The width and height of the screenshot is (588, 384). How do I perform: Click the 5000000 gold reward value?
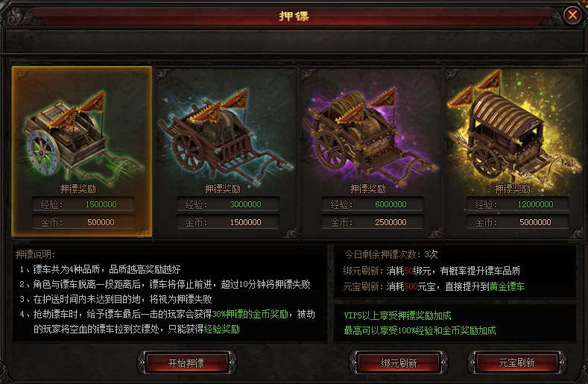point(535,222)
